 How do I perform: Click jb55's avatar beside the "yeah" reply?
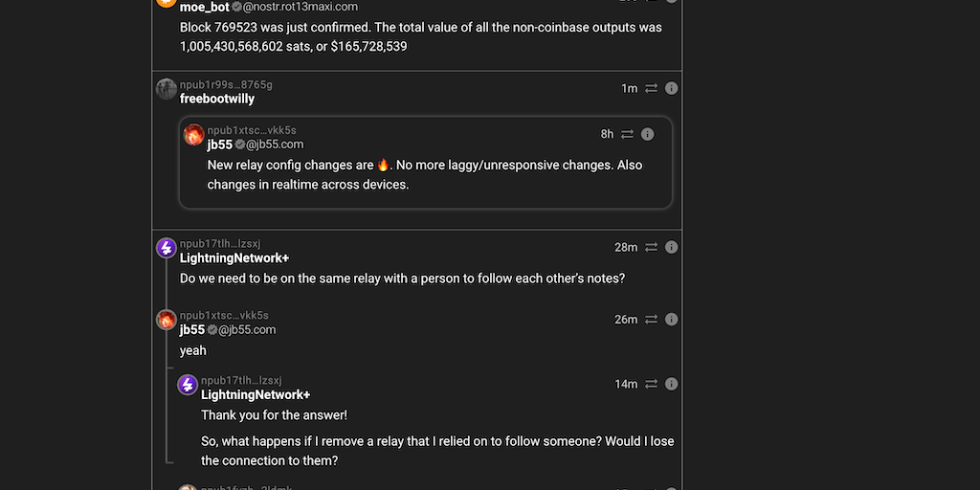(x=167, y=320)
